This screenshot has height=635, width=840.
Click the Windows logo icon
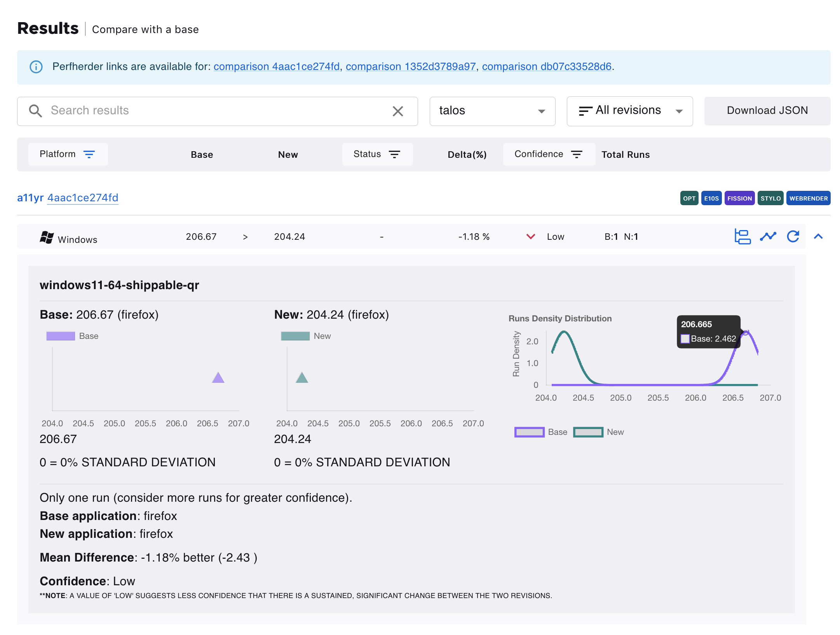[47, 237]
